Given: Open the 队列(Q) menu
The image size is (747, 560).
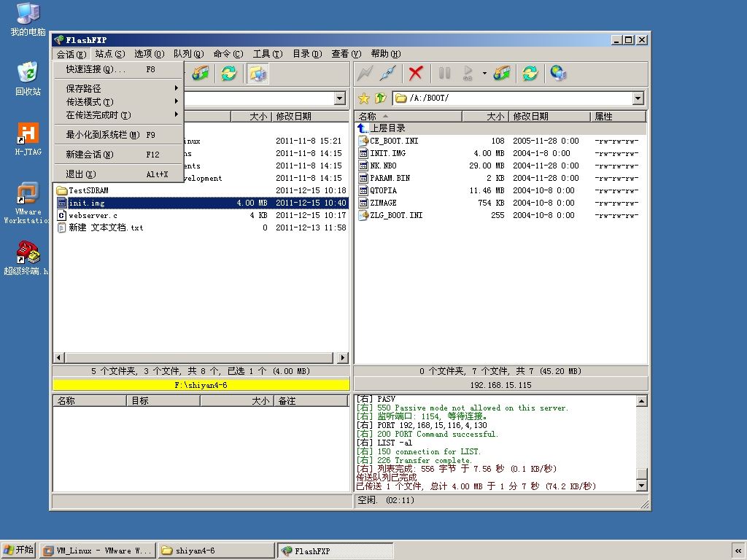Looking at the screenshot, I should (x=189, y=54).
